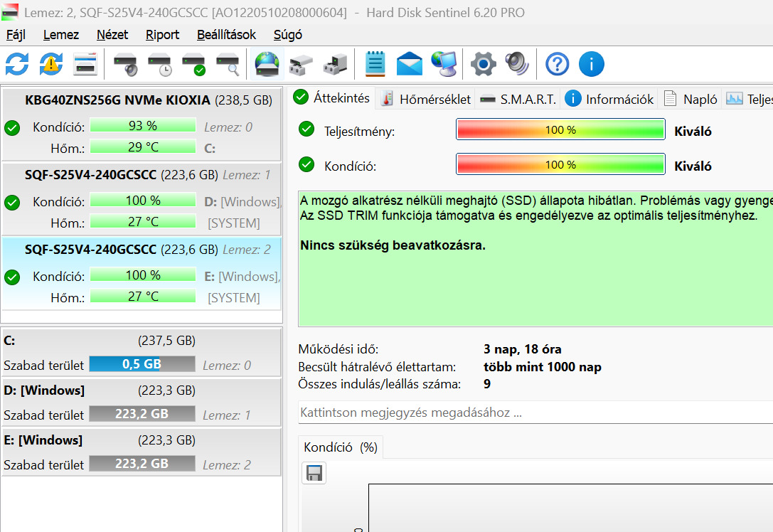
Task: Click the 100 % Kondíció bar of Lemez: 2
Action: point(143,275)
